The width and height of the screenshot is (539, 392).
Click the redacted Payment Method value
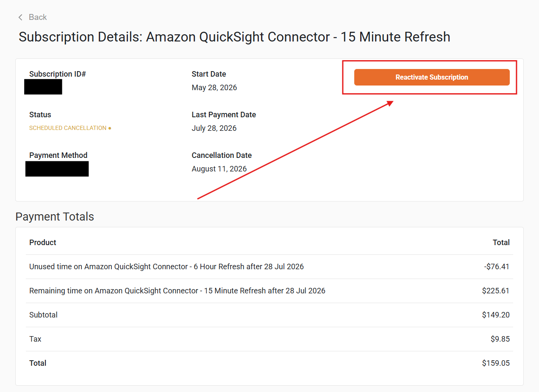coord(57,169)
